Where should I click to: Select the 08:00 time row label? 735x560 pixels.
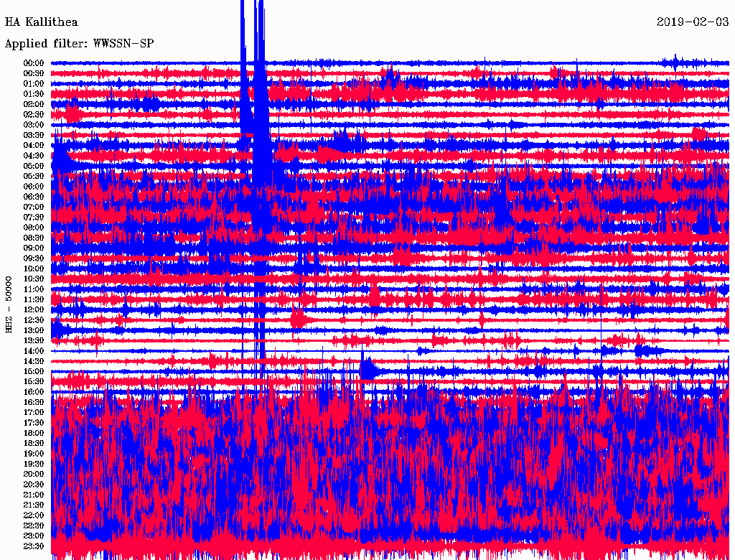[x=34, y=228]
